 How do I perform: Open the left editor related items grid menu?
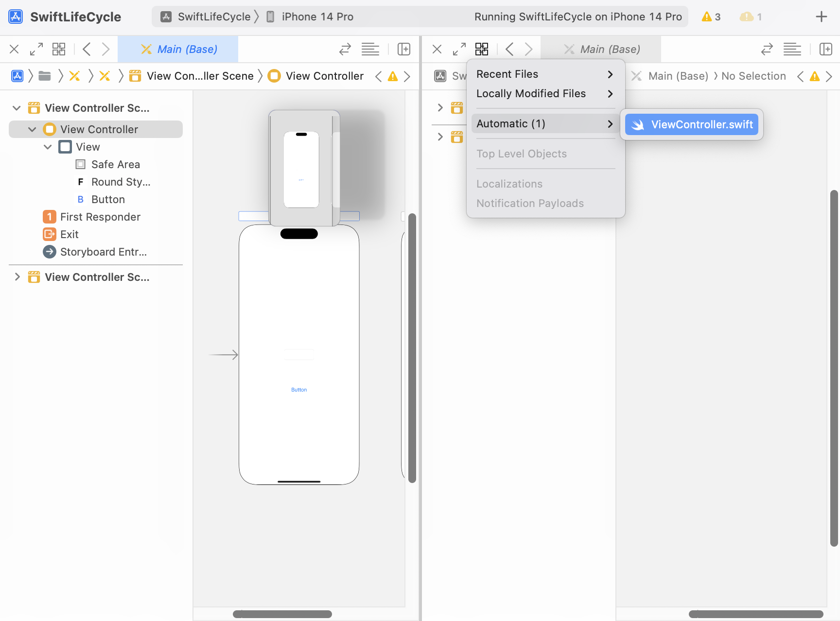click(x=59, y=49)
